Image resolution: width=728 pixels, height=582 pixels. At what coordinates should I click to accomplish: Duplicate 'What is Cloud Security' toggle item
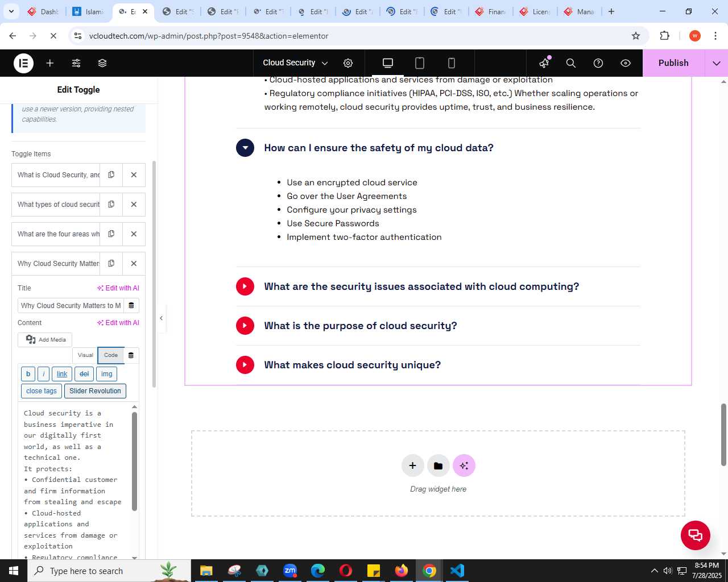pyautogui.click(x=111, y=175)
